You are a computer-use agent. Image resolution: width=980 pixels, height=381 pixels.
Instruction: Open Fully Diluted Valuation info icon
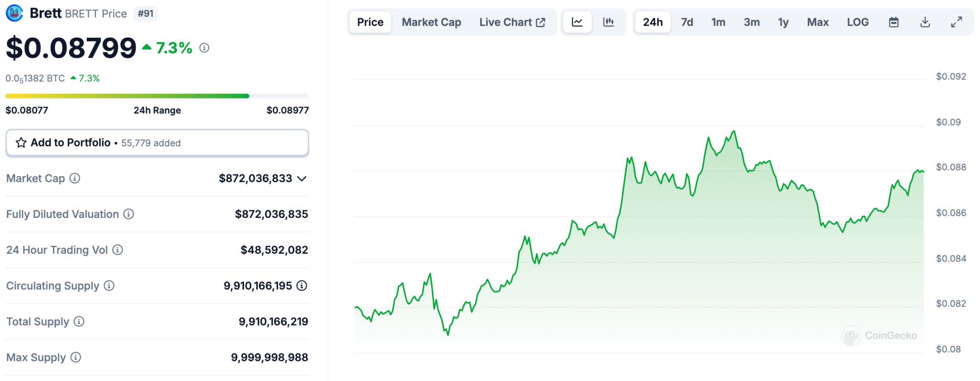pyautogui.click(x=129, y=214)
